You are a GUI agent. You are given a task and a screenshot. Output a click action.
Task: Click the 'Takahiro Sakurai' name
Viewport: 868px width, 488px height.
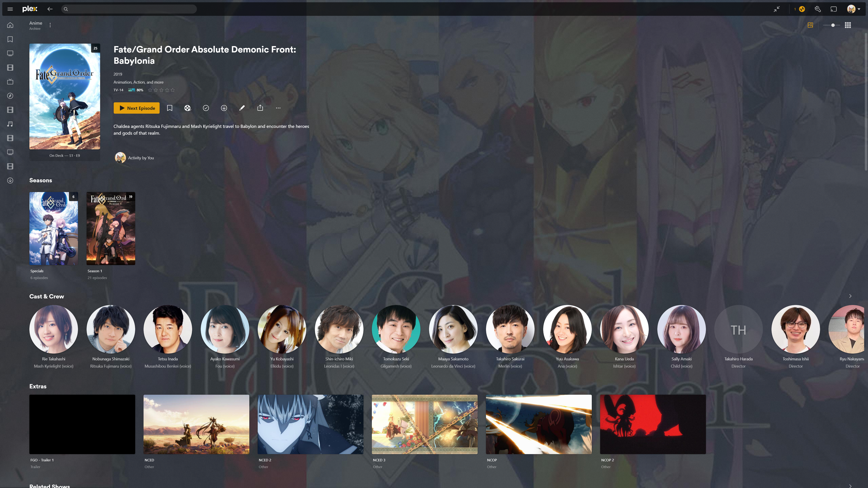coord(510,359)
